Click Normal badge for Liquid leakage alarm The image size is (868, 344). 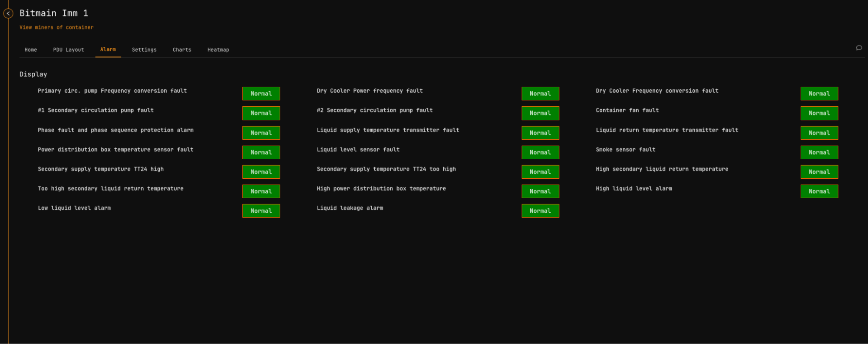tap(540, 211)
